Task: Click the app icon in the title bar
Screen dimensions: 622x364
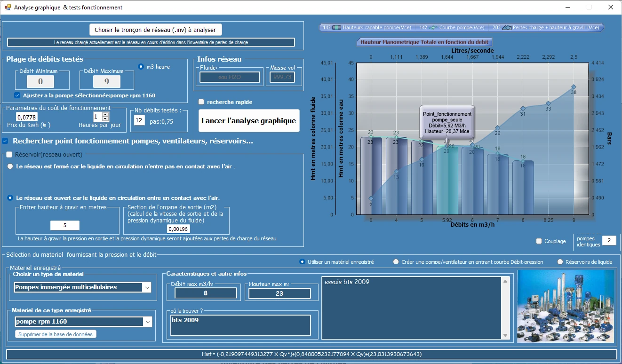Action: (x=8, y=7)
